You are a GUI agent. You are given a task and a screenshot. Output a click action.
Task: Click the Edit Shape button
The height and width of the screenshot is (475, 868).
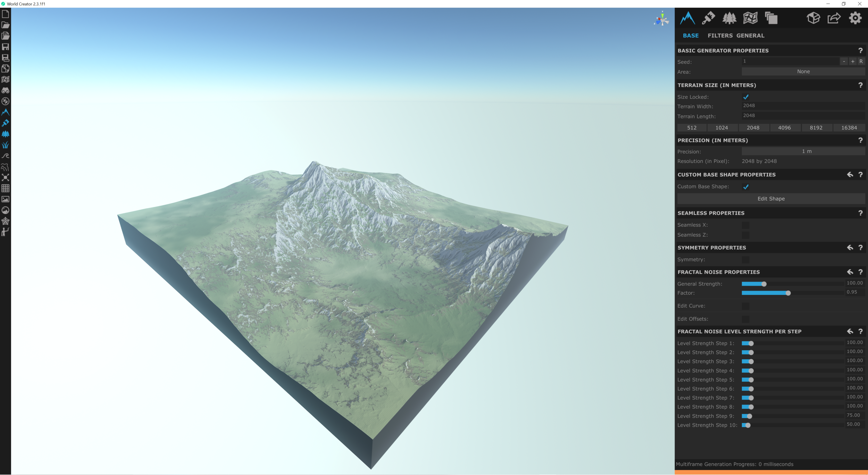771,199
